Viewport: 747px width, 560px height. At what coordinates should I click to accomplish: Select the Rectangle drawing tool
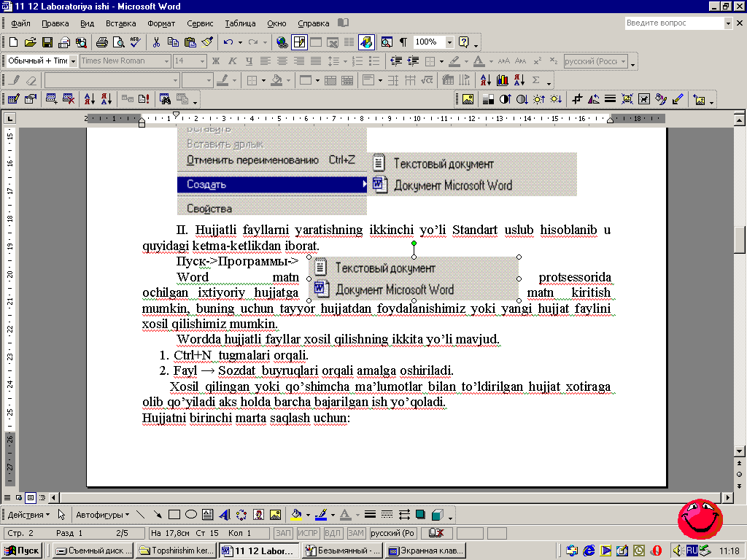point(174,514)
